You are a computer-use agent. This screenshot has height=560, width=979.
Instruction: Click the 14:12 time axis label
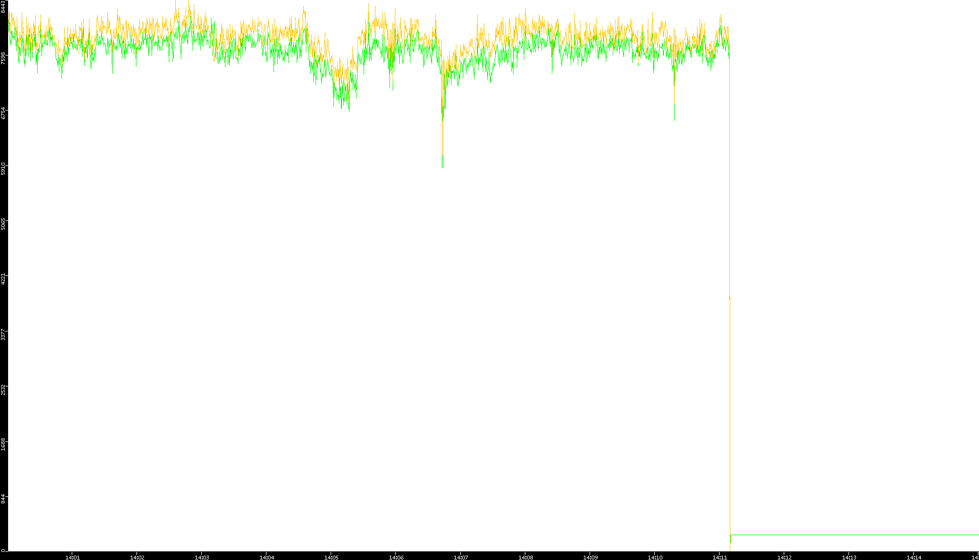pyautogui.click(x=784, y=557)
